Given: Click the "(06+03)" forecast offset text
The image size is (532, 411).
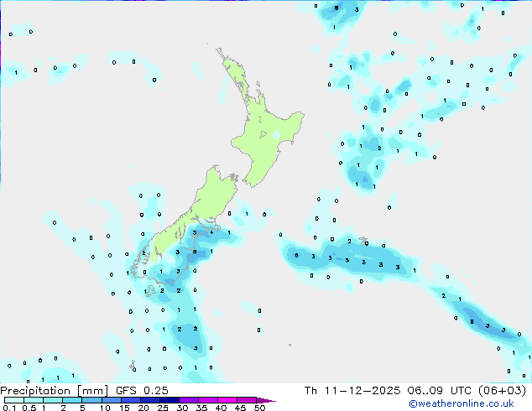Looking at the screenshot, I should point(502,391).
